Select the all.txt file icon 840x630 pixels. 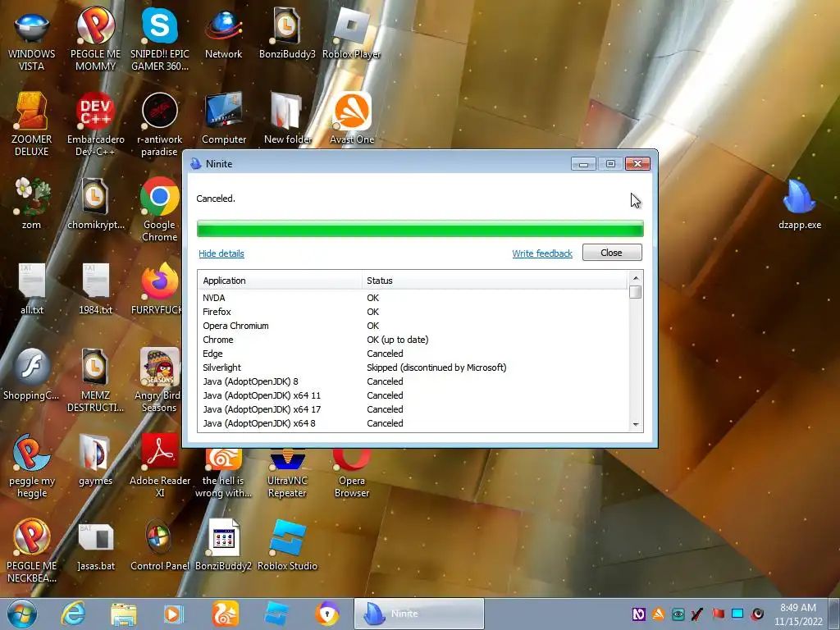[x=32, y=290]
